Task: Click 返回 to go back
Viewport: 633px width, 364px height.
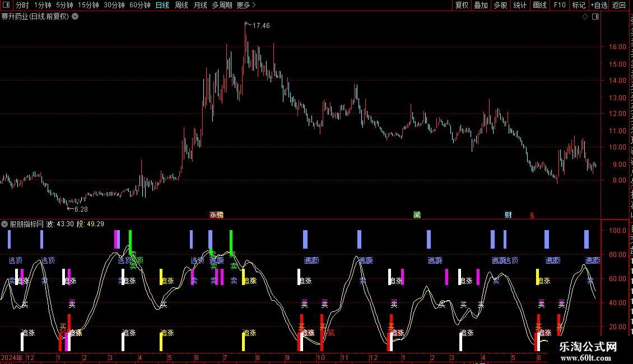Action: pyautogui.click(x=619, y=5)
